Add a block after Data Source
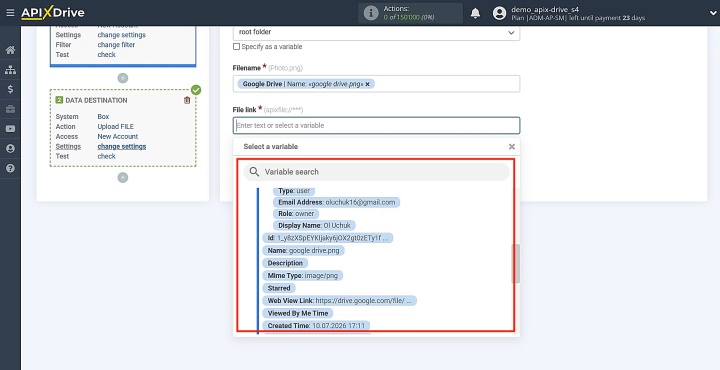This screenshot has height=370, width=720. pos(123,78)
